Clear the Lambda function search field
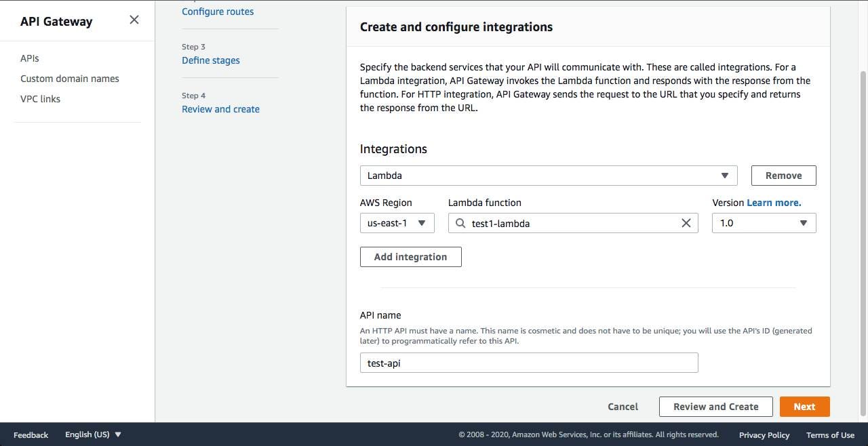 click(686, 223)
